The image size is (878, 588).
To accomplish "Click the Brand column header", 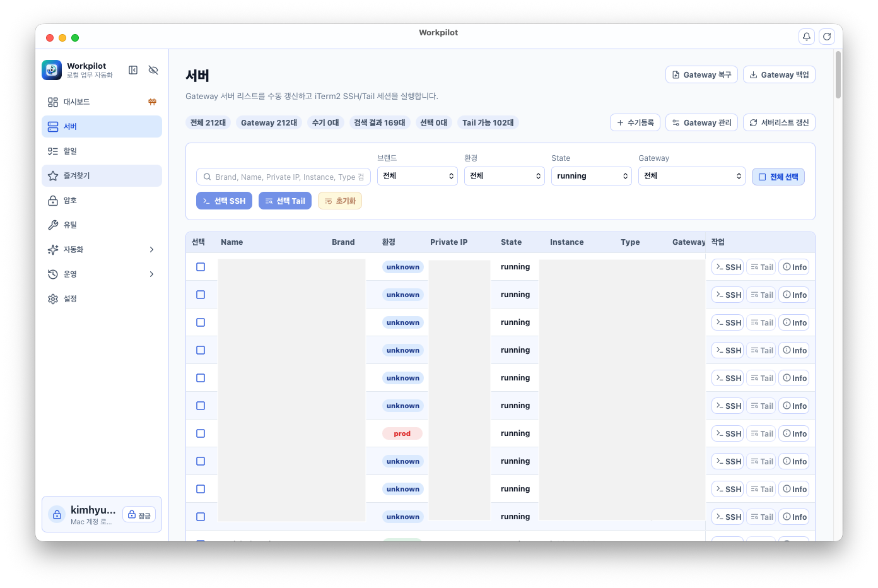I will tap(343, 242).
